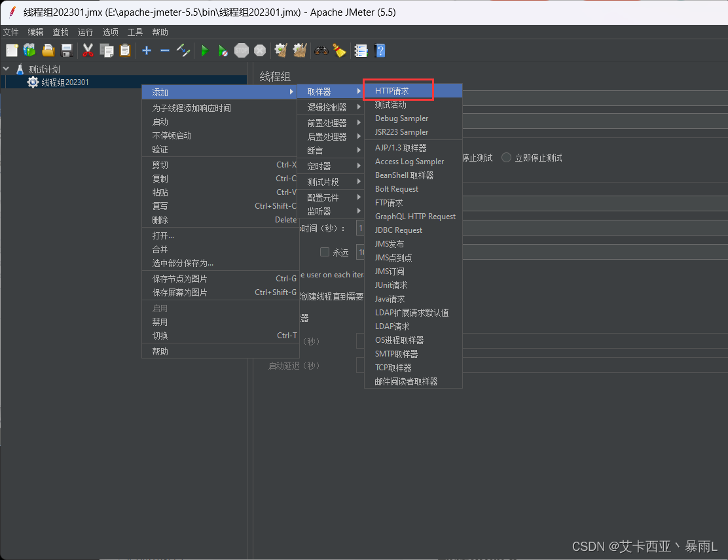The image size is (728, 560).
Task: Choose JSR223 Sampler entry
Action: click(413, 132)
